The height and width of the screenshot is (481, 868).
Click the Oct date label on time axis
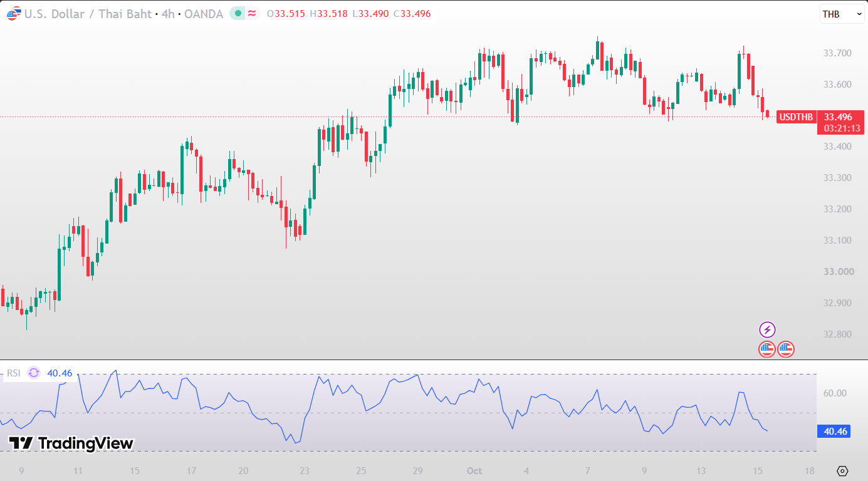coord(474,470)
